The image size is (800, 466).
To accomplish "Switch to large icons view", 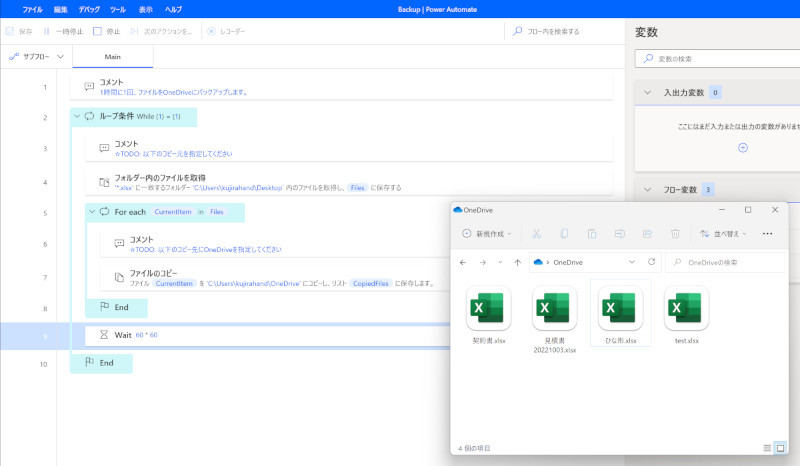I will (x=780, y=448).
